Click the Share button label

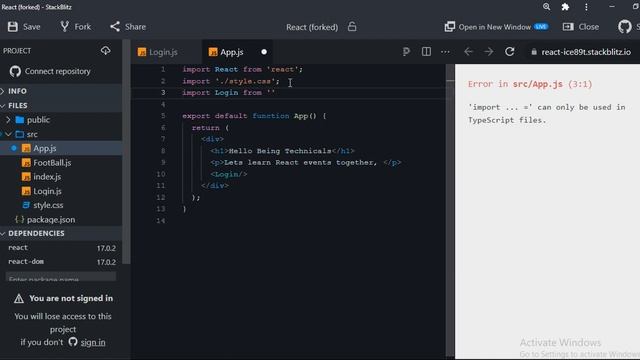136,27
